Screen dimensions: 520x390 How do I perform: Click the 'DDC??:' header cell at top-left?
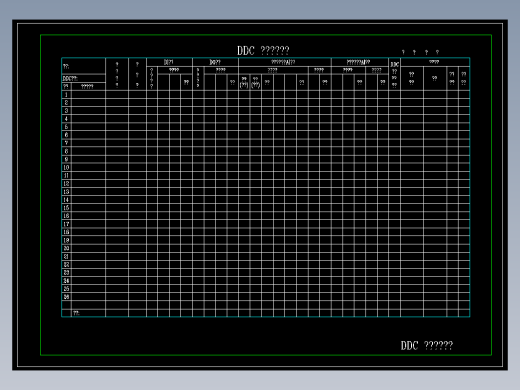(x=84, y=78)
